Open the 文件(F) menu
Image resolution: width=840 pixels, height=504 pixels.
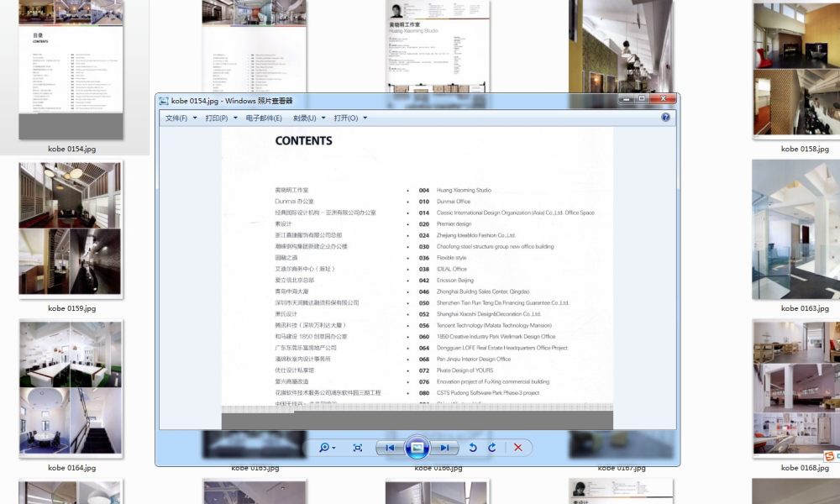[x=181, y=118]
